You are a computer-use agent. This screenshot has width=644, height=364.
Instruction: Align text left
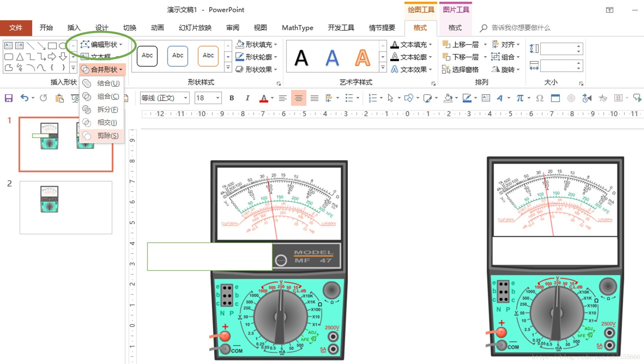pos(283,98)
